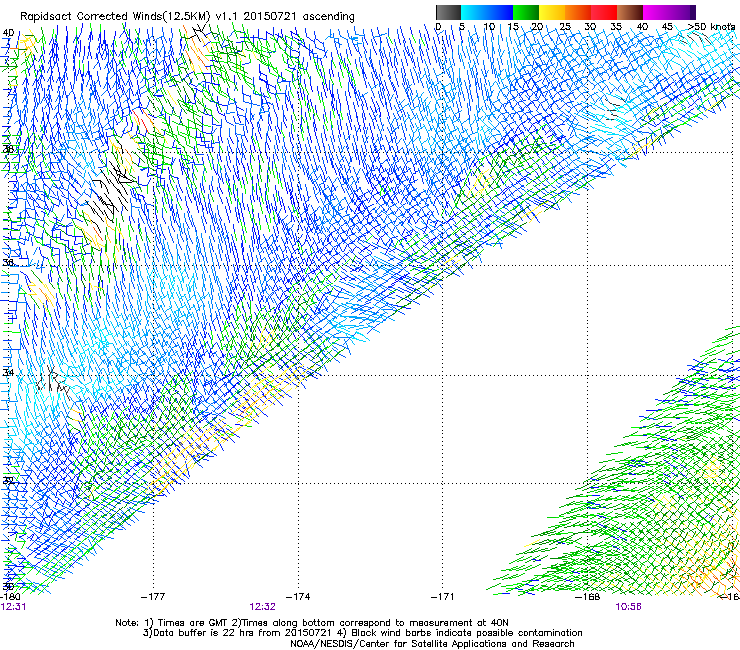The image size is (740, 650).
Task: Click the latitude label '34'
Action: [x=8, y=373]
